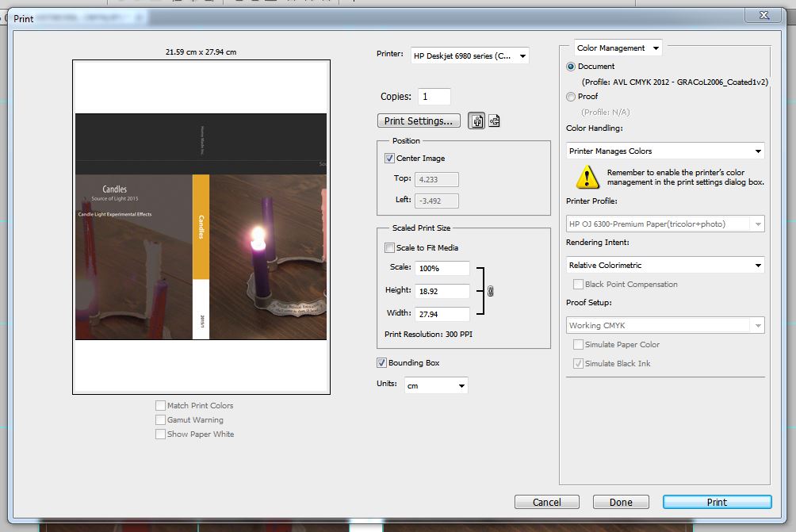Click the Copies input field

pyautogui.click(x=434, y=97)
